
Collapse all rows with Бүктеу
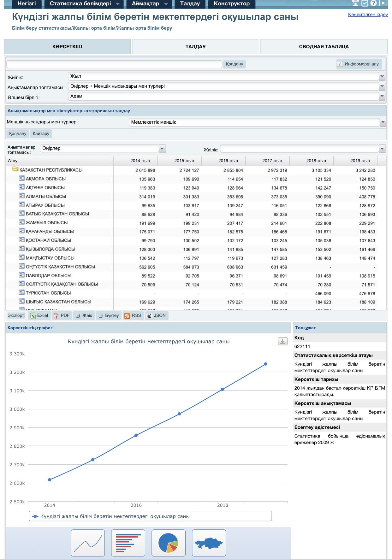108,315
